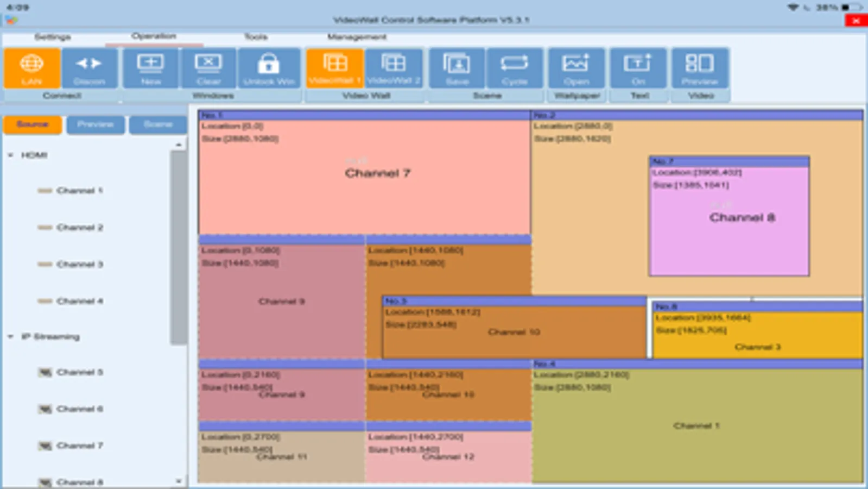The height and width of the screenshot is (489, 868).
Task: Collapse the IP Streaming group
Action: click(10, 337)
